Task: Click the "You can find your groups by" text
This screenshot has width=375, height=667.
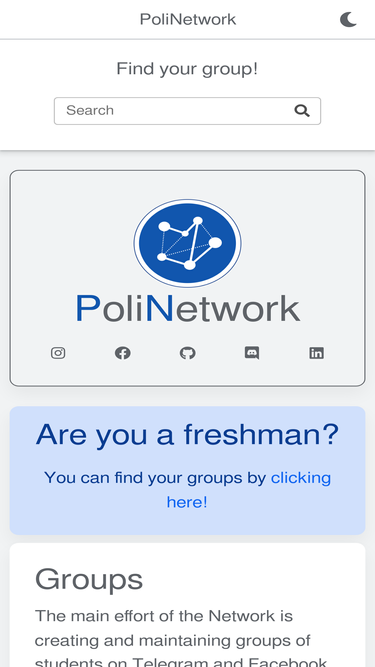Action: (x=155, y=478)
